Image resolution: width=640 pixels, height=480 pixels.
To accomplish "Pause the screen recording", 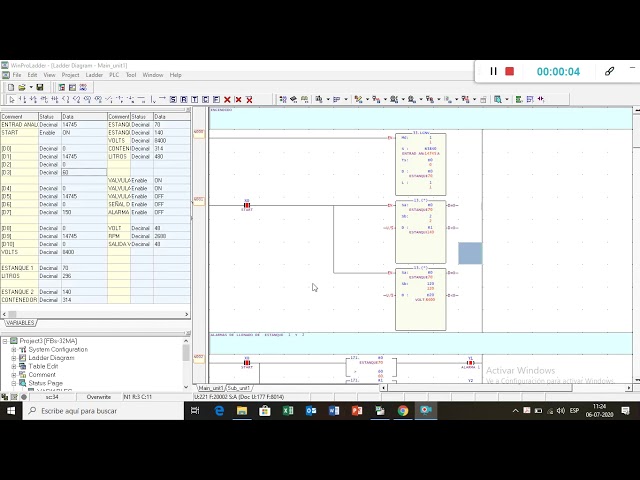I will pos(493,71).
